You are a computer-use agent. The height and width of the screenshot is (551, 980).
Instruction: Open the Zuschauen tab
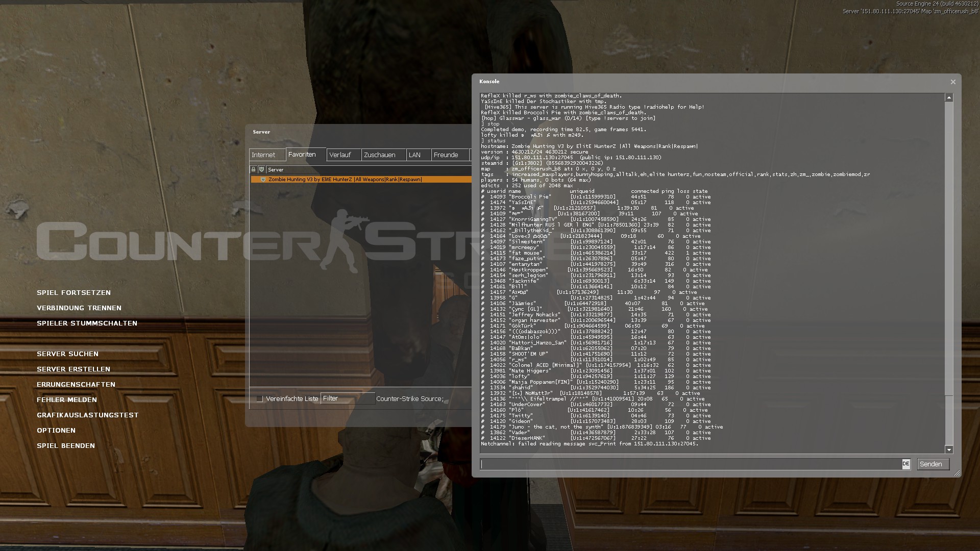383,155
